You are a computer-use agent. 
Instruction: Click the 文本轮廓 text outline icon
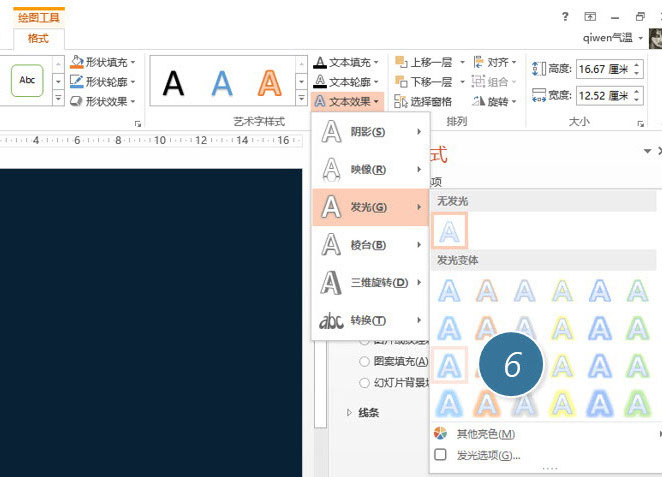pos(320,81)
